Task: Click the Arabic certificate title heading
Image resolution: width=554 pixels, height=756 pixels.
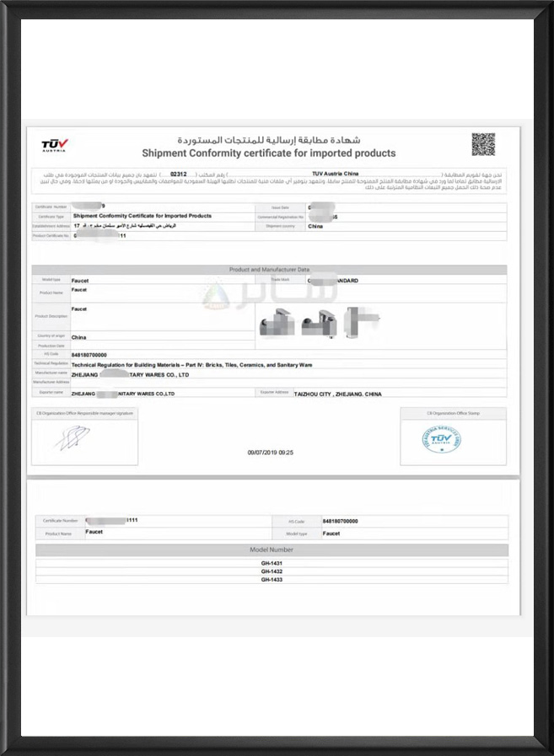Action: click(x=268, y=139)
